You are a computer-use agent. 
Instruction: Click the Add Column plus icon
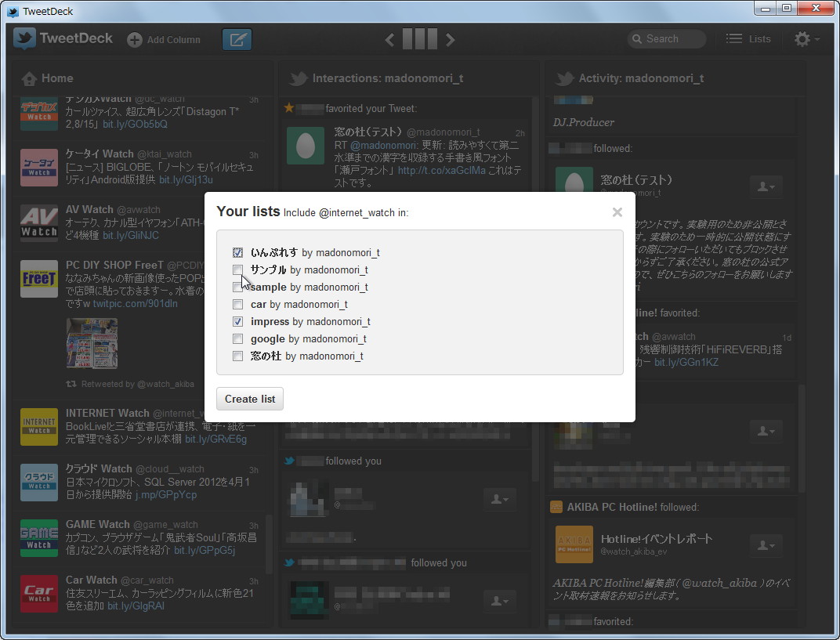[135, 40]
